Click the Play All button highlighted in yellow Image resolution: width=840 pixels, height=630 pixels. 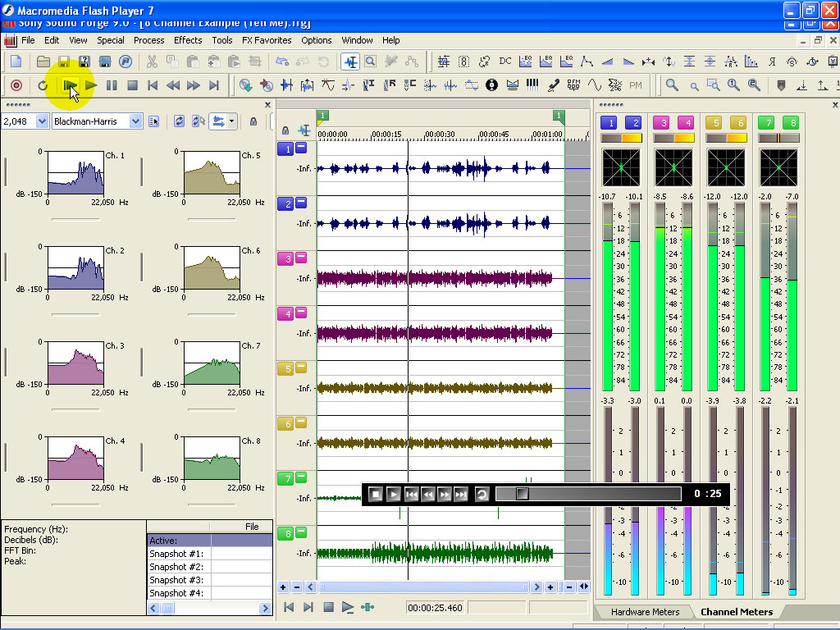pyautogui.click(x=71, y=85)
